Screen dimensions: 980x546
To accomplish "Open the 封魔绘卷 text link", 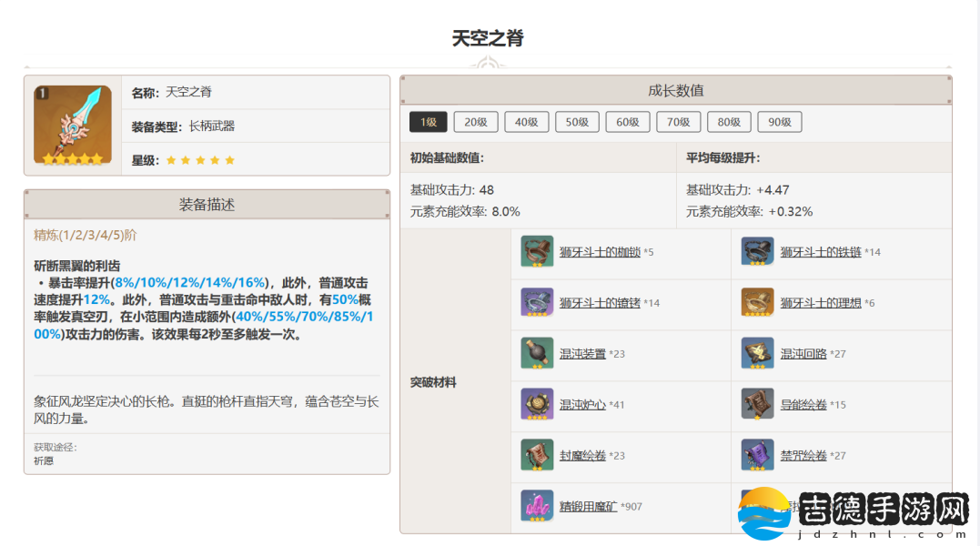I will pos(582,455).
